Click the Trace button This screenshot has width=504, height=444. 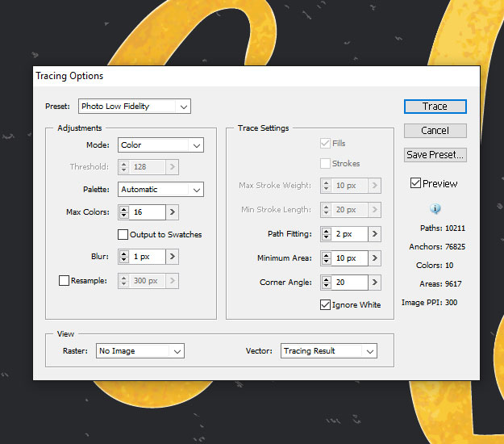(x=435, y=107)
